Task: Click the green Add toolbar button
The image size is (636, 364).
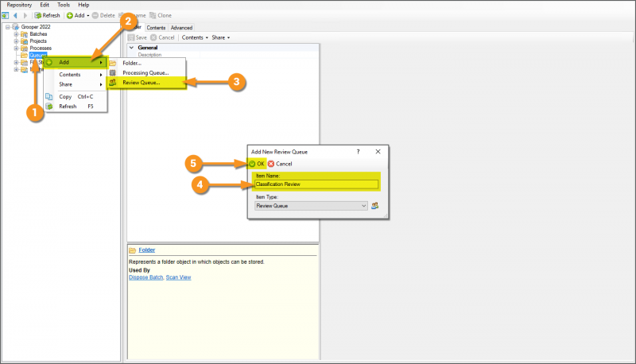Action: click(76, 15)
